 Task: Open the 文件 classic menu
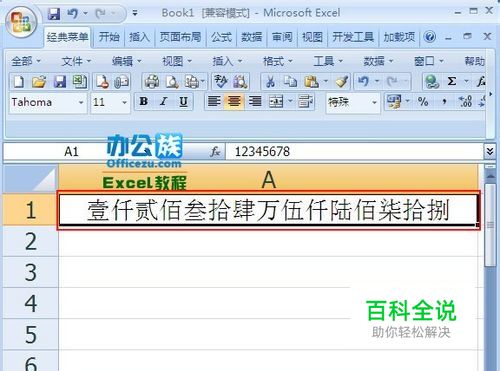coord(76,61)
